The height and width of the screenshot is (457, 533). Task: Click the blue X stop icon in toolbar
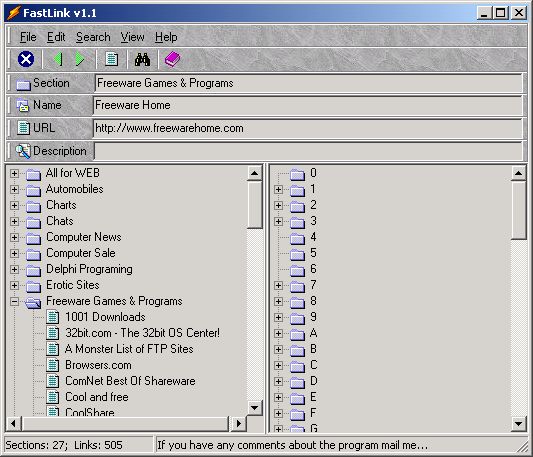click(26, 59)
